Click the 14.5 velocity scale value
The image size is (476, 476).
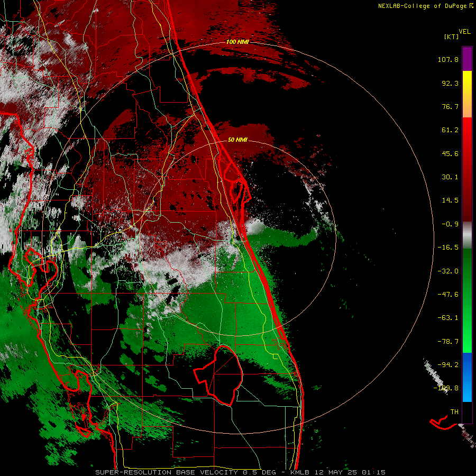450,200
